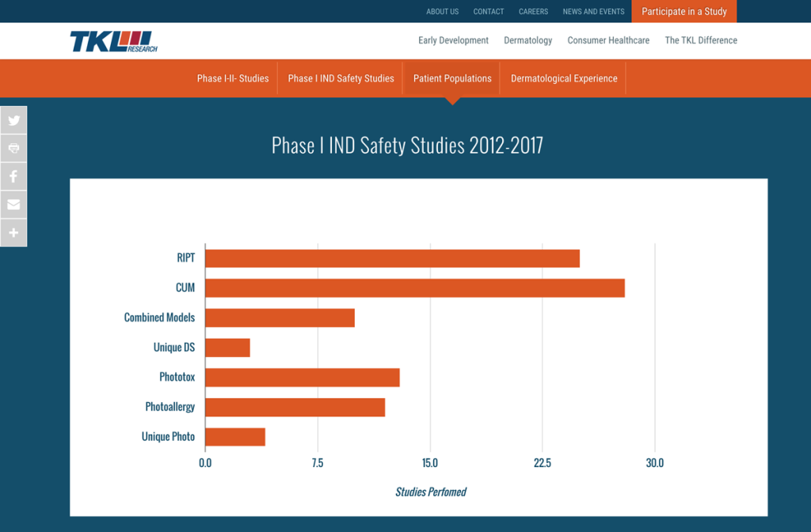
Task: Click the print icon in sidebar
Action: (x=13, y=148)
